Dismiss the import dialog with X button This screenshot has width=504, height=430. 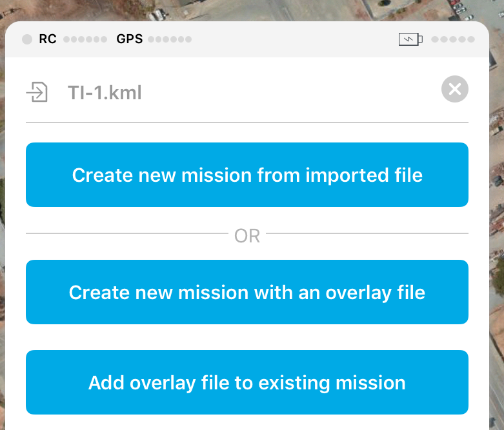(x=454, y=89)
